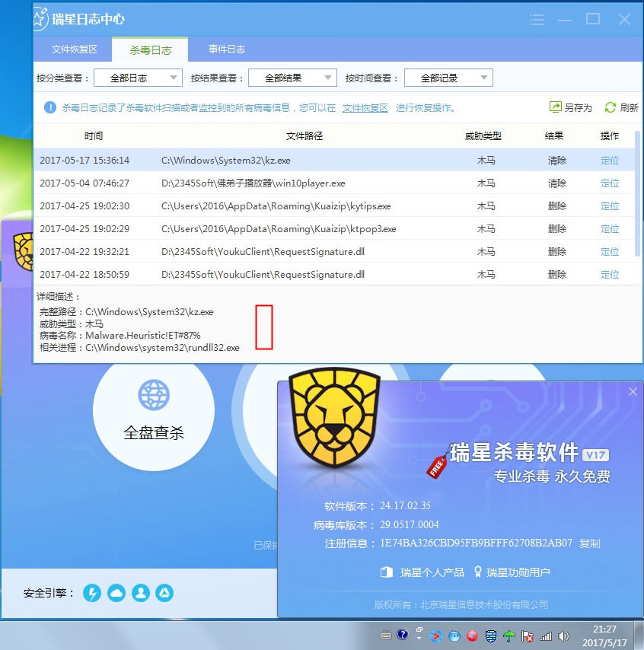
Task: Click the 刷新 refresh icon
Action: [x=610, y=107]
